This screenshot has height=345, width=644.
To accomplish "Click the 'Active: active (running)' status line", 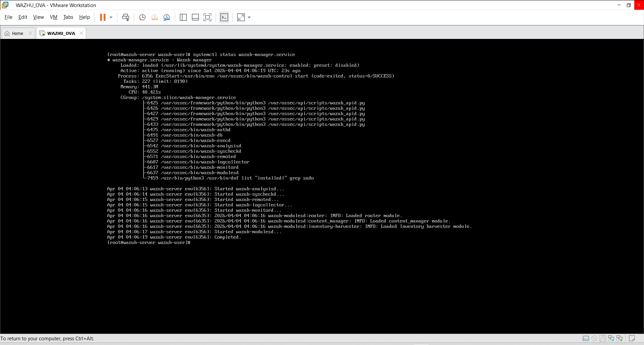I will [x=210, y=70].
